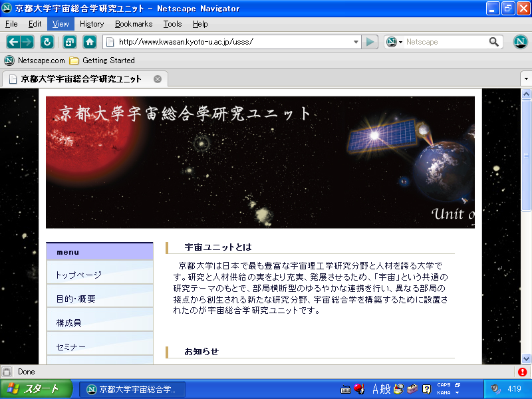532x399 pixels.
Task: Click the IME 般 conversion mode icon
Action: coord(386,389)
